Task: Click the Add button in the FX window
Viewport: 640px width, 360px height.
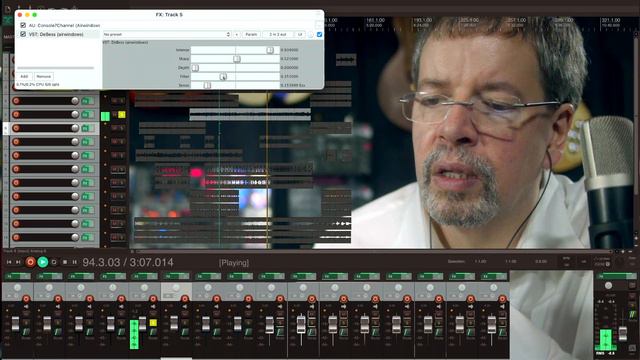Action: [x=24, y=76]
